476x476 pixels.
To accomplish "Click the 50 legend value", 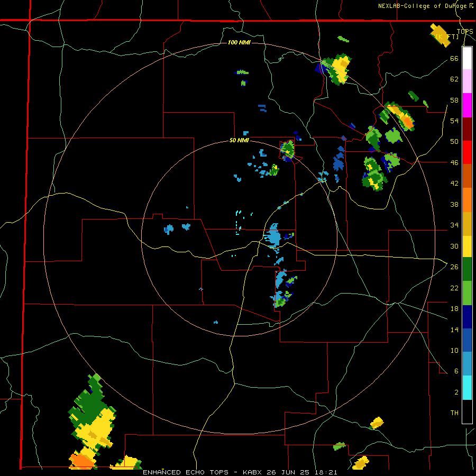I will coord(454,142).
